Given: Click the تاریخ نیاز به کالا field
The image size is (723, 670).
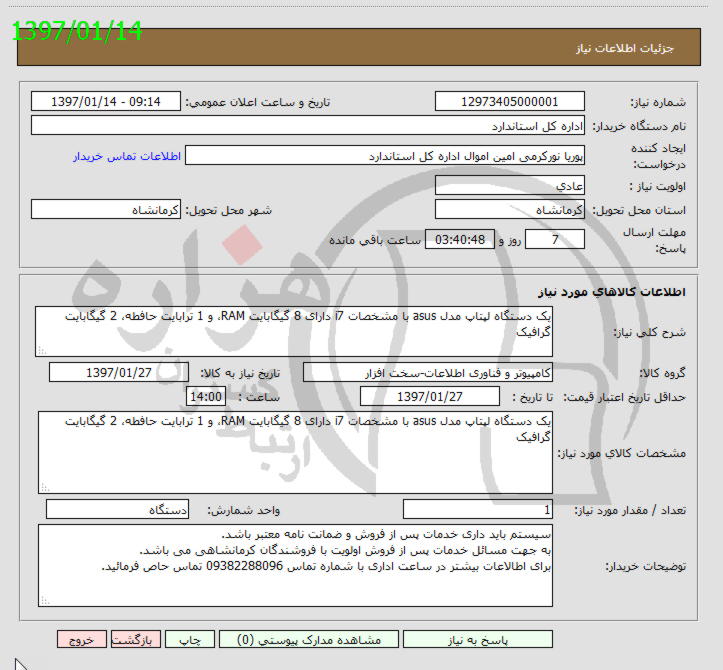Looking at the screenshot, I should point(119,373).
